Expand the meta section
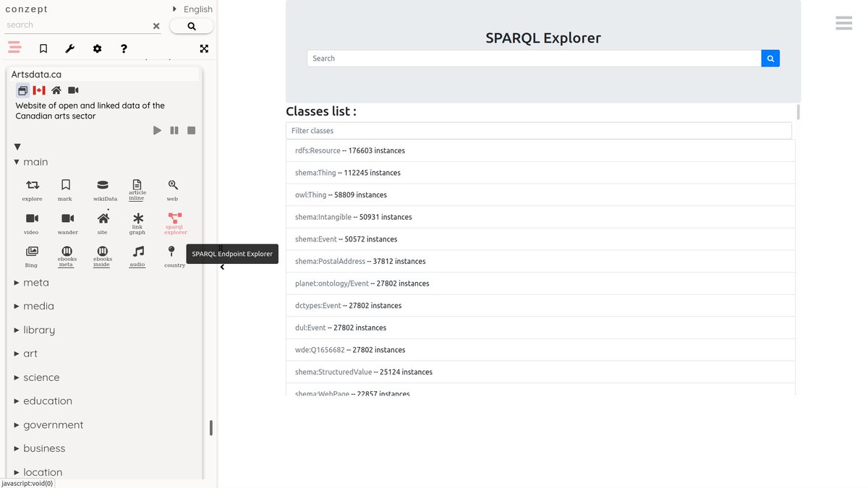This screenshot has height=488, width=868. pyautogui.click(x=31, y=283)
